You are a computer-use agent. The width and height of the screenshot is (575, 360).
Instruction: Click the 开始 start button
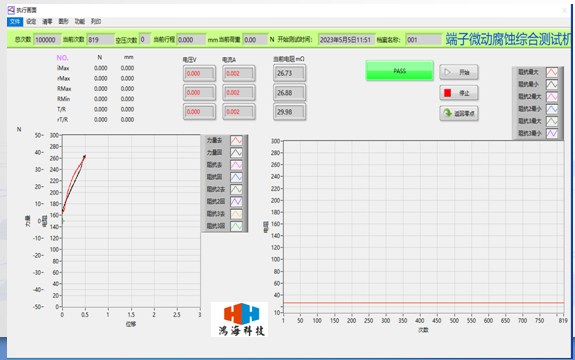tap(459, 72)
